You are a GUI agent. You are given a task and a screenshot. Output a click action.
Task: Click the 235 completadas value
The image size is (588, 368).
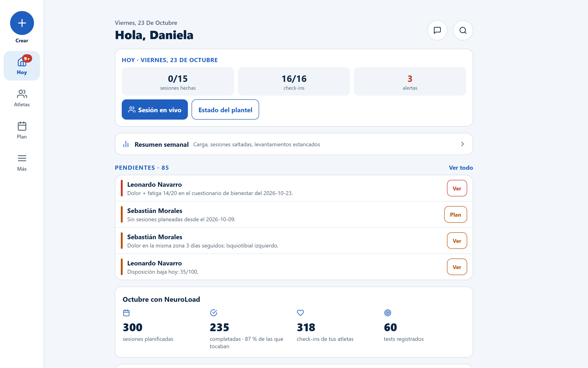click(219, 327)
